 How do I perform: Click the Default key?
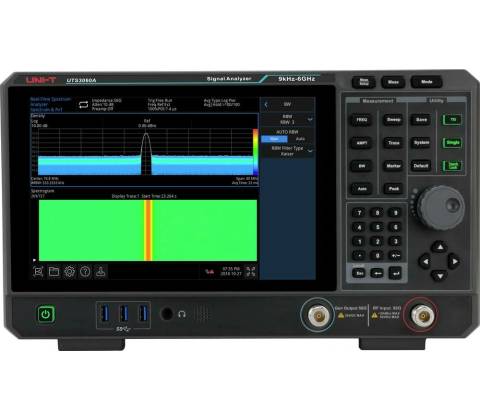click(421, 166)
